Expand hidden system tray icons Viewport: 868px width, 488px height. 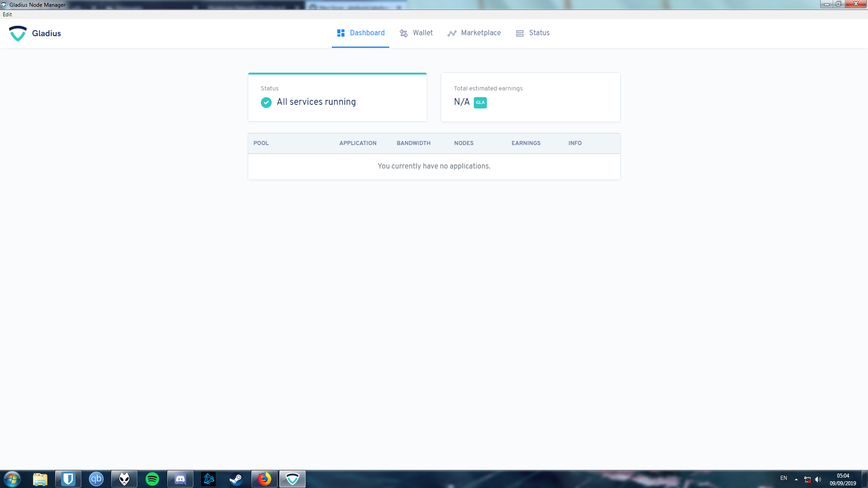click(x=796, y=479)
